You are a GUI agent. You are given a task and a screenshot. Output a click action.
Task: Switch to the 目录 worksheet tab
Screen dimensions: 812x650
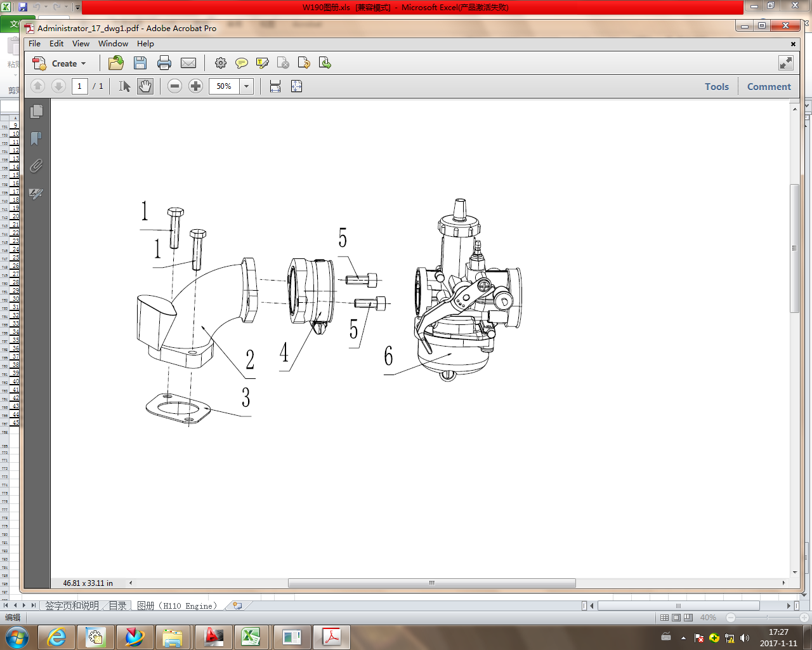(x=117, y=606)
